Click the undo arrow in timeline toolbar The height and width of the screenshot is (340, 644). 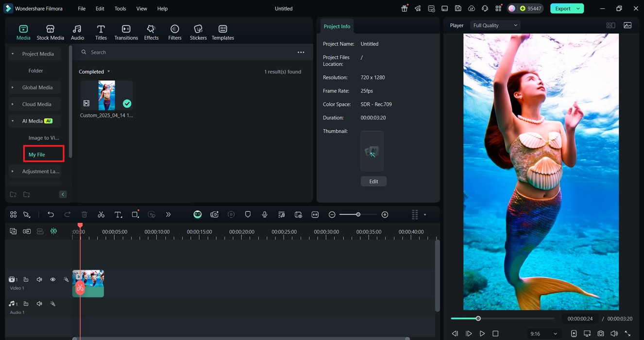pyautogui.click(x=51, y=214)
